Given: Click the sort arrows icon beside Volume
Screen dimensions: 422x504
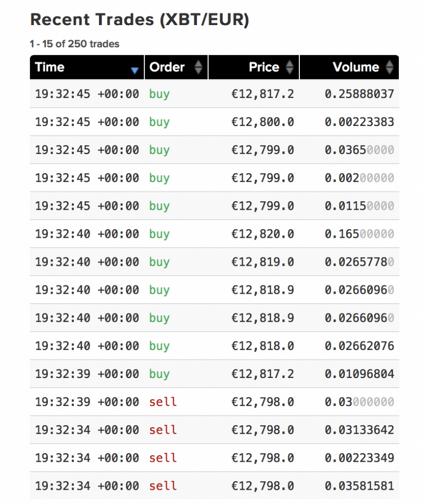Looking at the screenshot, I should (390, 67).
